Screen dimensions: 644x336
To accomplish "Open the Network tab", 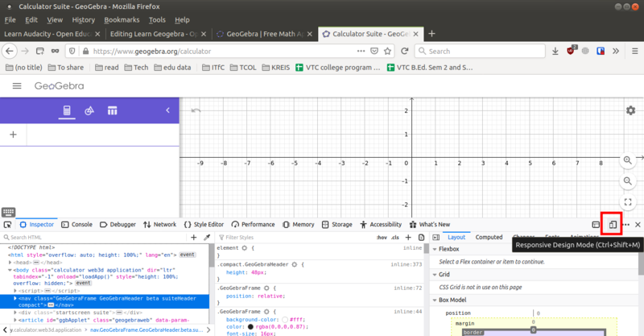I will pos(159,225).
